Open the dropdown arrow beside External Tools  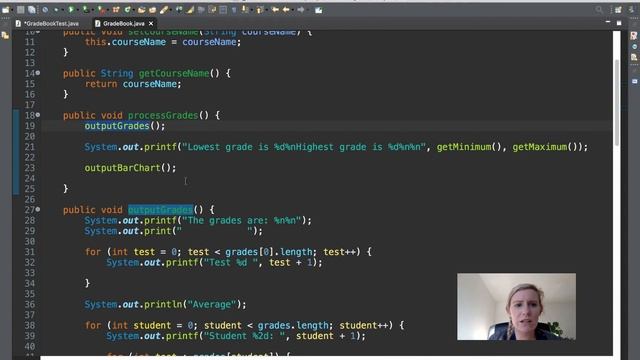[x=107, y=10]
